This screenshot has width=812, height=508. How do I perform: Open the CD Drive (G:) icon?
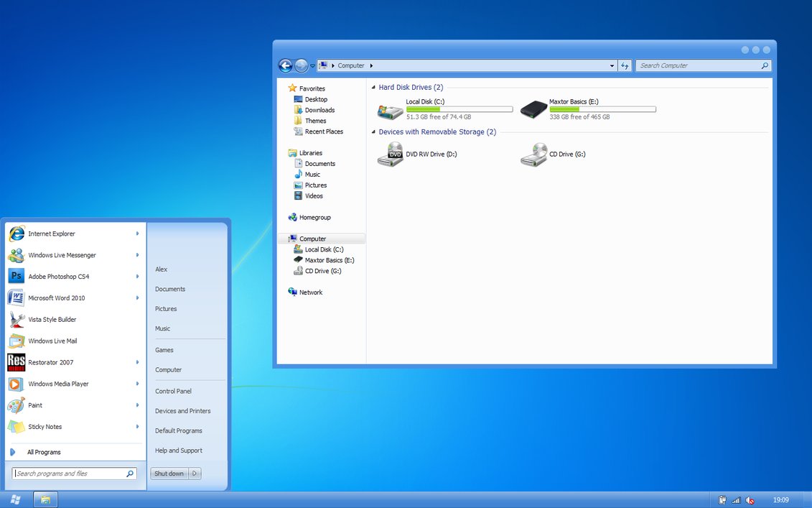click(x=533, y=154)
